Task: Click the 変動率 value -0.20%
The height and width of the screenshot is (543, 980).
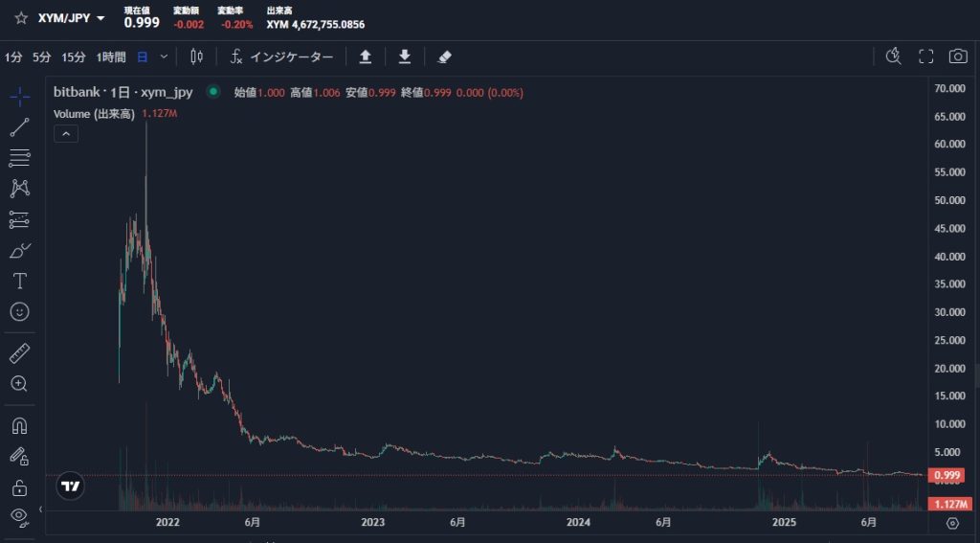Action: pos(237,25)
